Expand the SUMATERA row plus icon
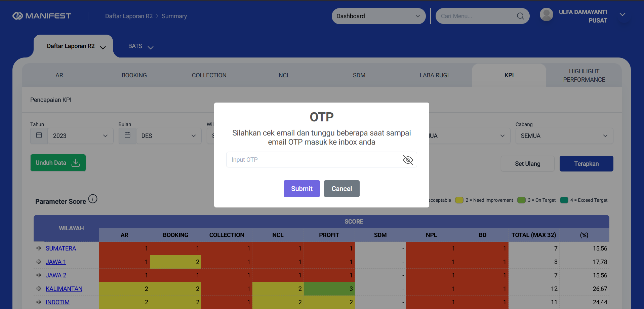 [x=39, y=248]
